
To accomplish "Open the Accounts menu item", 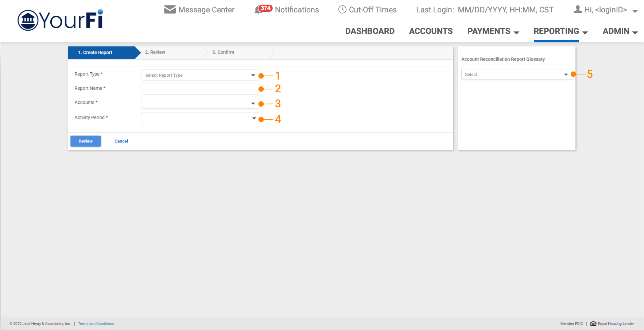I will [x=431, y=31].
